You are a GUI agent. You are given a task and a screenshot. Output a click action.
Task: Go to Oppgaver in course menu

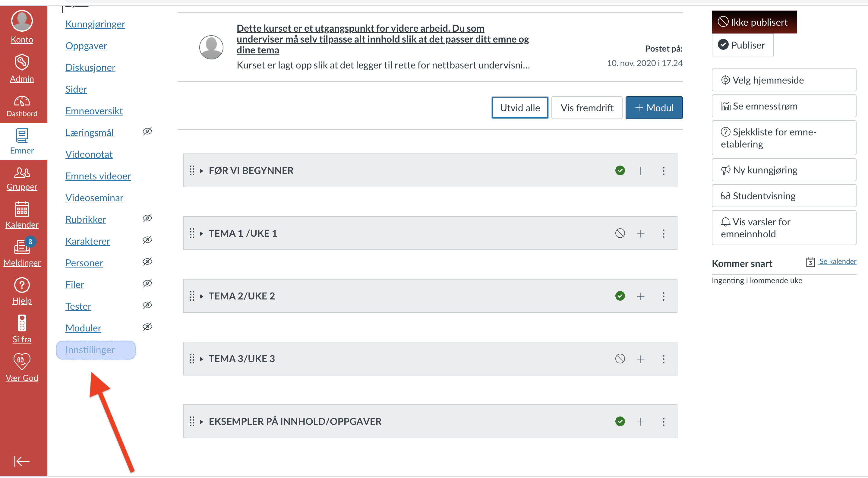(x=86, y=46)
